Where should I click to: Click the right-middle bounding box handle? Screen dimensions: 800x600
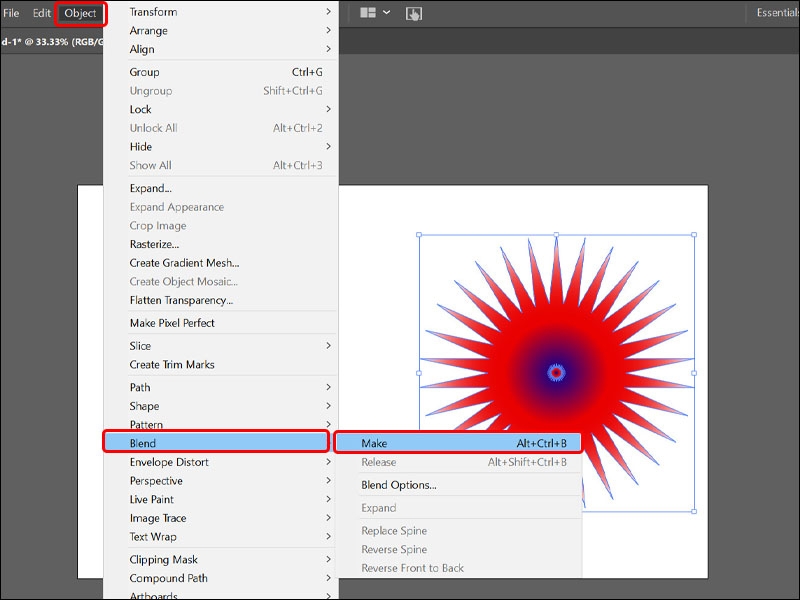click(x=694, y=373)
